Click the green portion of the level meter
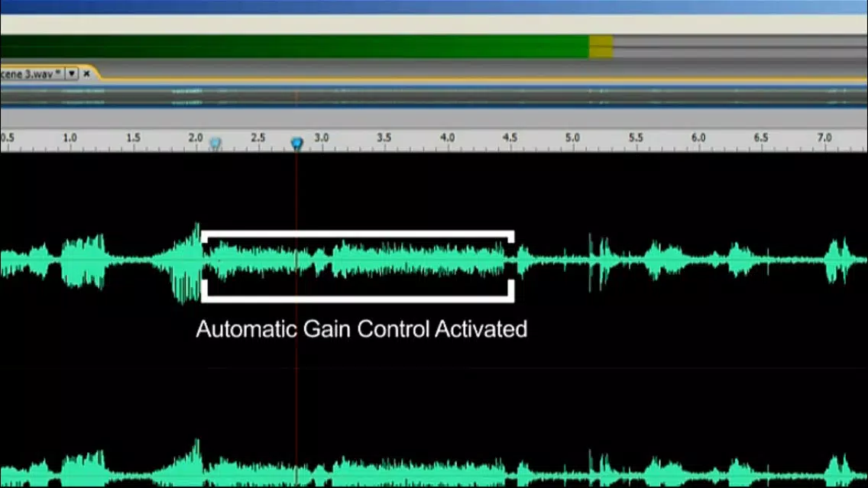 tap(294, 47)
